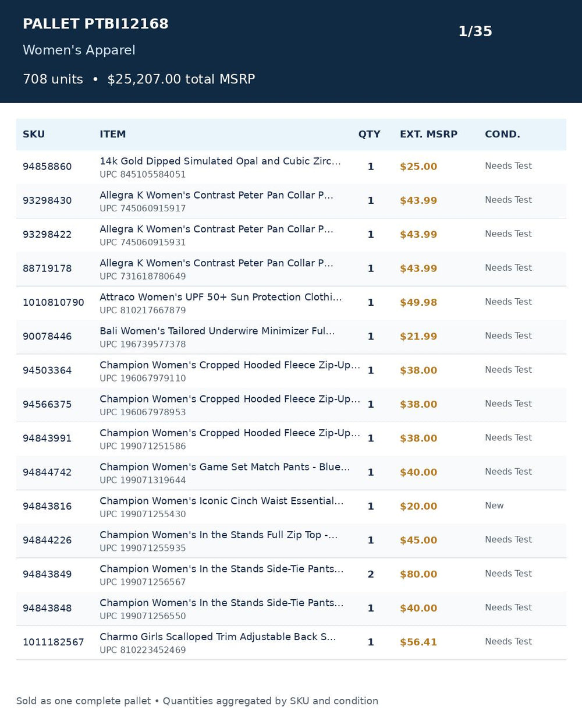Open the Champion Women's Game Set Match Pants item
Screen dimensions: 582x728
tap(225, 467)
